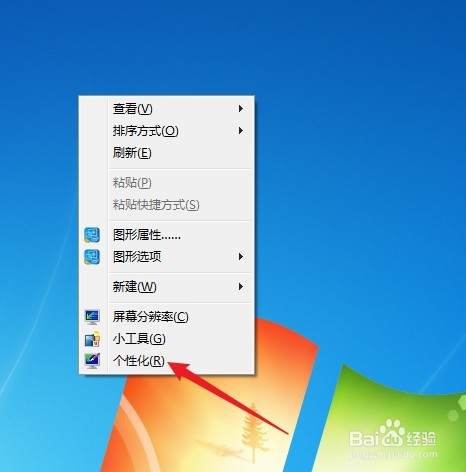Open the 新建(W) menu entry
This screenshot has width=466, height=472.
point(167,287)
